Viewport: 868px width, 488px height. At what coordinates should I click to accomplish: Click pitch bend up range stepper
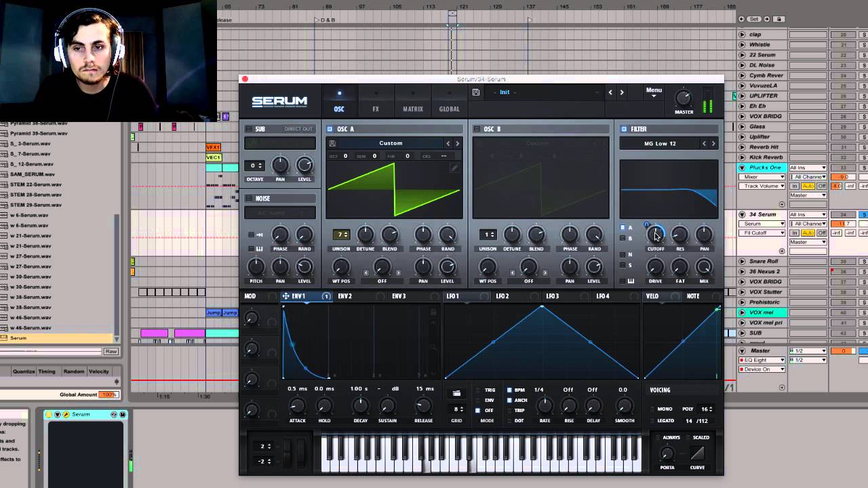coord(264,446)
